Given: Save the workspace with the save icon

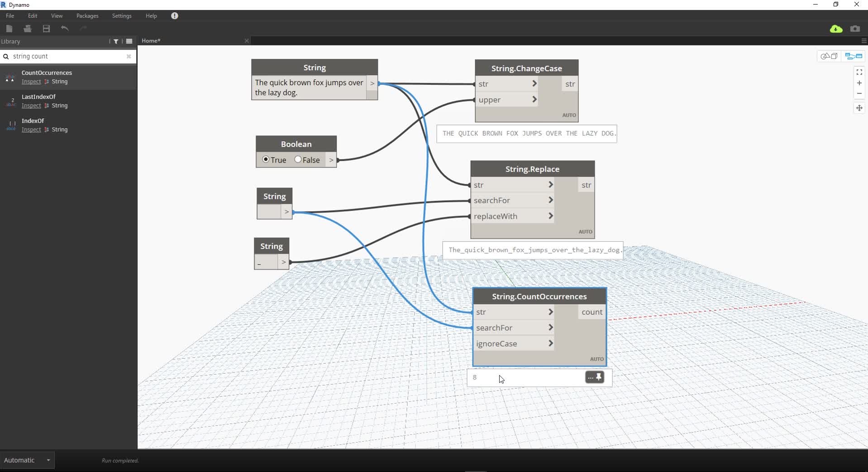Looking at the screenshot, I should pyautogui.click(x=46, y=29).
